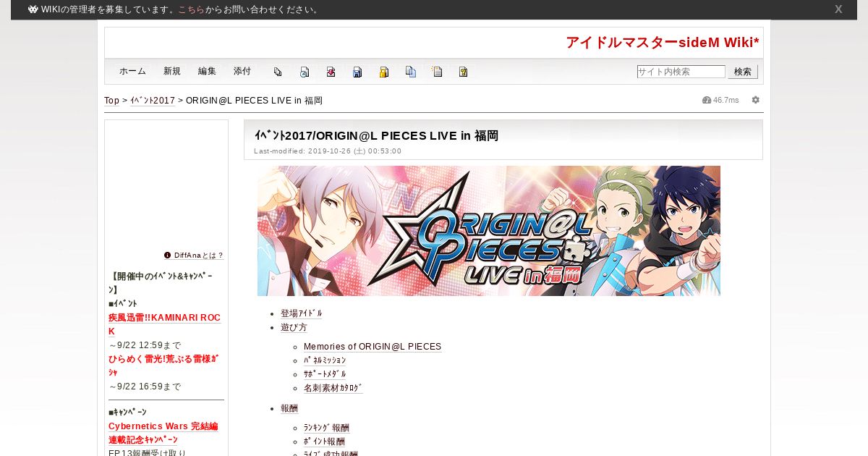Screen dimensions: 868x456
Task: Select 新規 to create a new page
Action: pyautogui.click(x=172, y=71)
